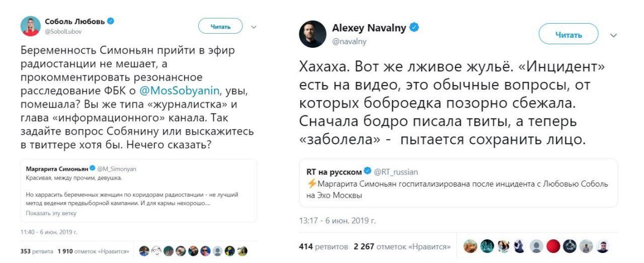This screenshot has height=263, width=644.
Task: Open the 13:17 - 6 июн. 2019 timestamp
Action: tap(337, 221)
